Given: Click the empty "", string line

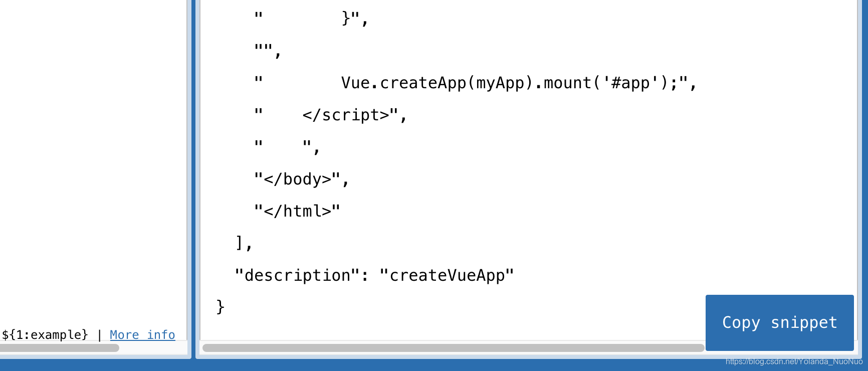Looking at the screenshot, I should pos(268,51).
